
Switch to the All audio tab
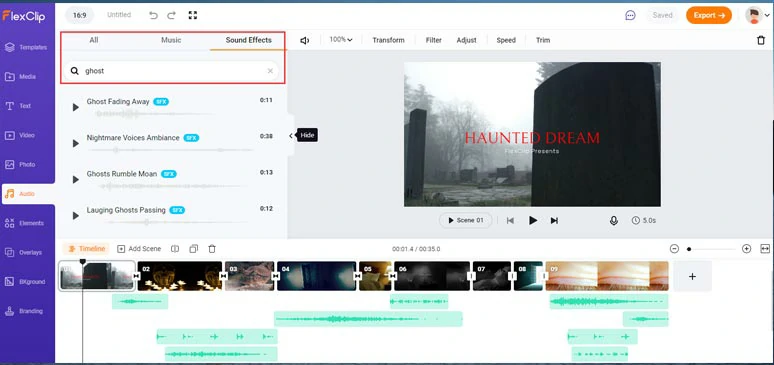click(x=94, y=40)
